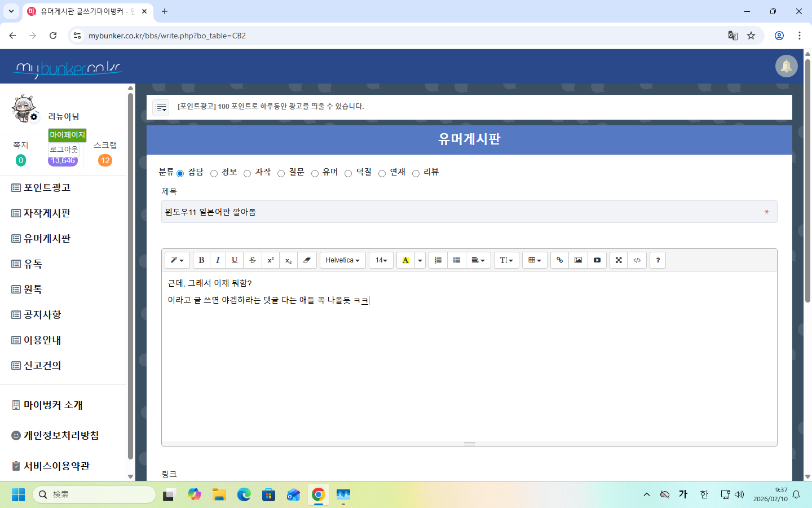The image size is (812, 508).
Task: Click inside the 제목 title field
Action: [462, 212]
